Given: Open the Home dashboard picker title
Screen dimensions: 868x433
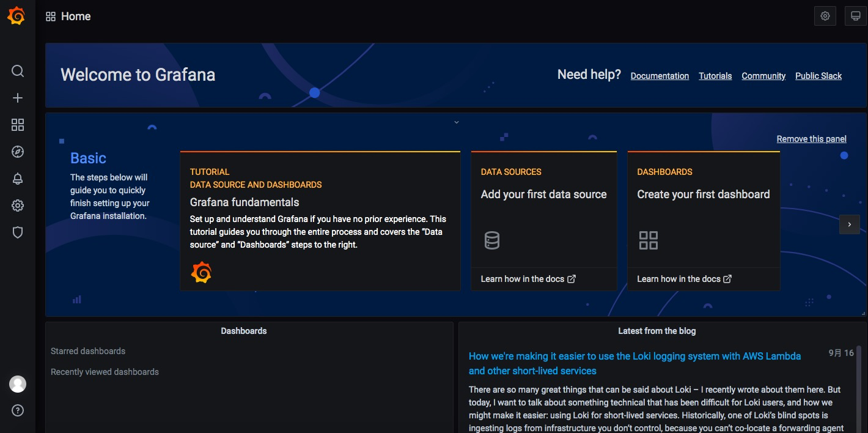Looking at the screenshot, I should (76, 17).
